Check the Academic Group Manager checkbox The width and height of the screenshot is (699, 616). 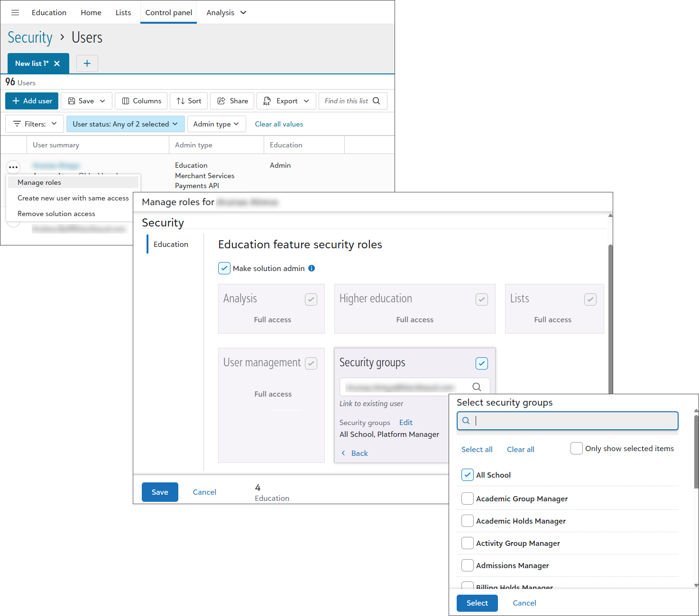click(x=468, y=498)
